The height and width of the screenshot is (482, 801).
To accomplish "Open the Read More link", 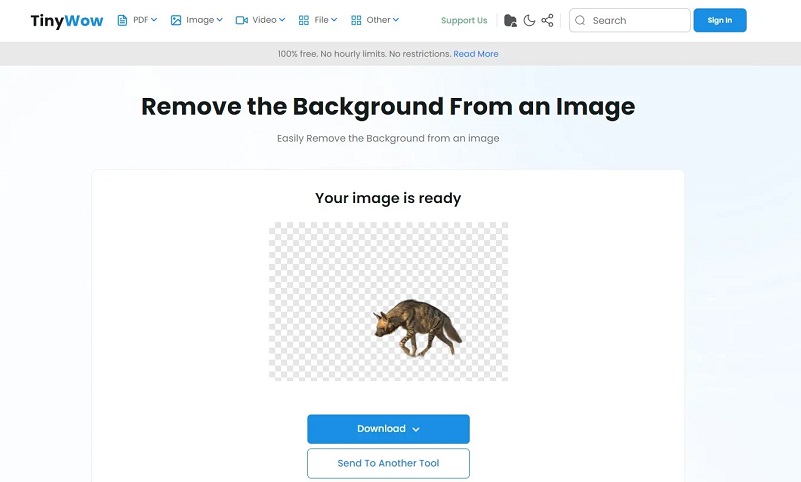I will pos(476,54).
